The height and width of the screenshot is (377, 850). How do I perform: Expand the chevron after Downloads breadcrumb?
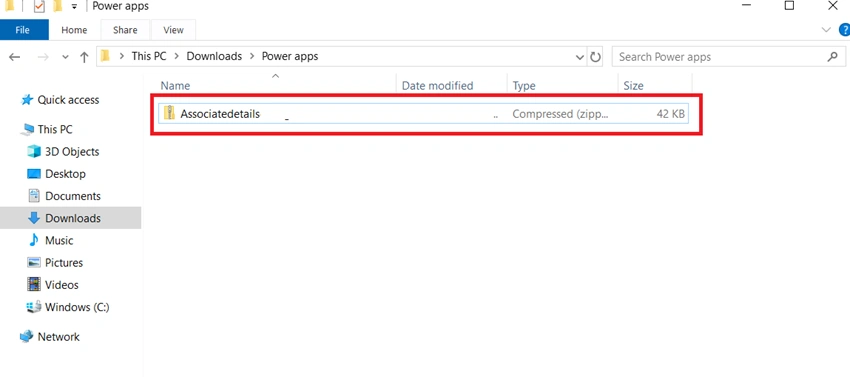pos(252,56)
